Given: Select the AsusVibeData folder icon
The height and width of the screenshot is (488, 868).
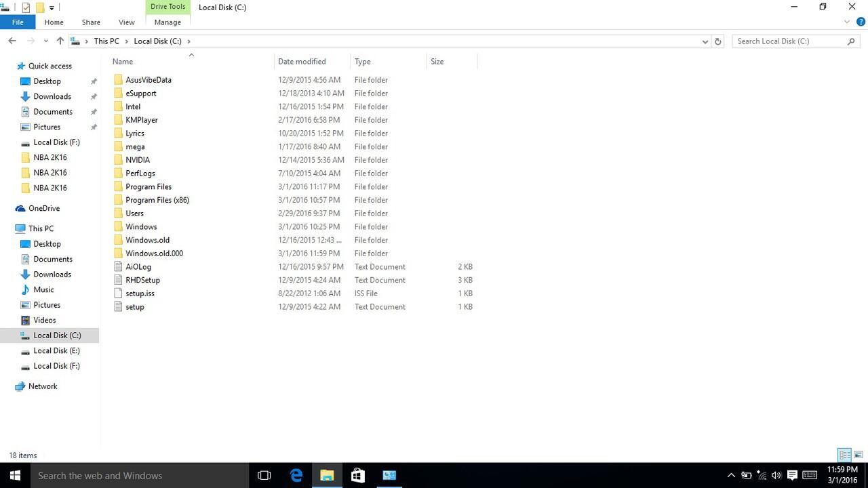Looking at the screenshot, I should tap(118, 80).
